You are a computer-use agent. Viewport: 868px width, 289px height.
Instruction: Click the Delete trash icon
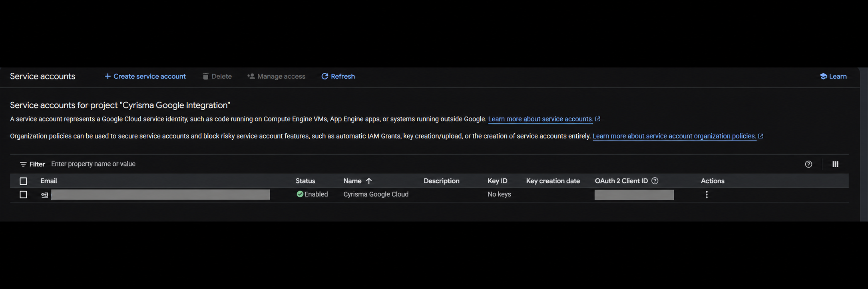pos(205,76)
